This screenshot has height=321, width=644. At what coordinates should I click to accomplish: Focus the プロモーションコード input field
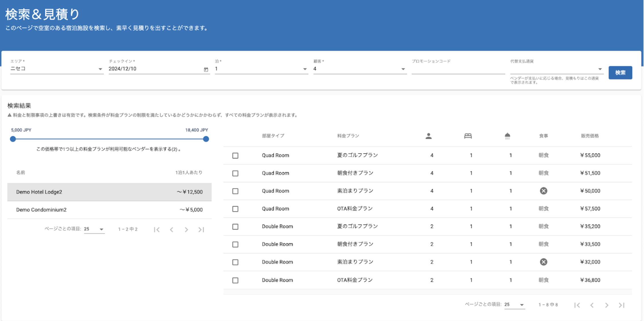coord(458,69)
